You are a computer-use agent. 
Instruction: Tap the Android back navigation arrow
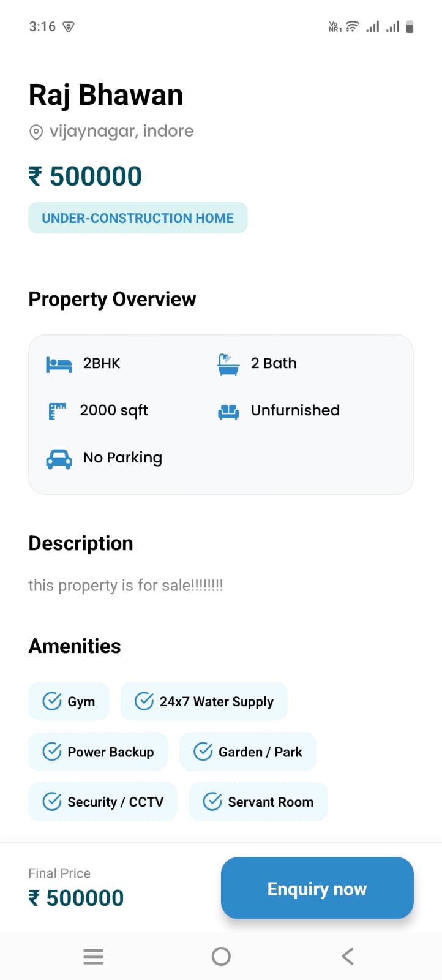pyautogui.click(x=348, y=956)
